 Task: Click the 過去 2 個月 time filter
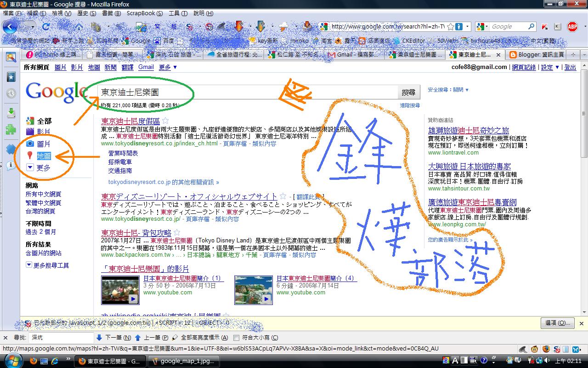point(41,232)
